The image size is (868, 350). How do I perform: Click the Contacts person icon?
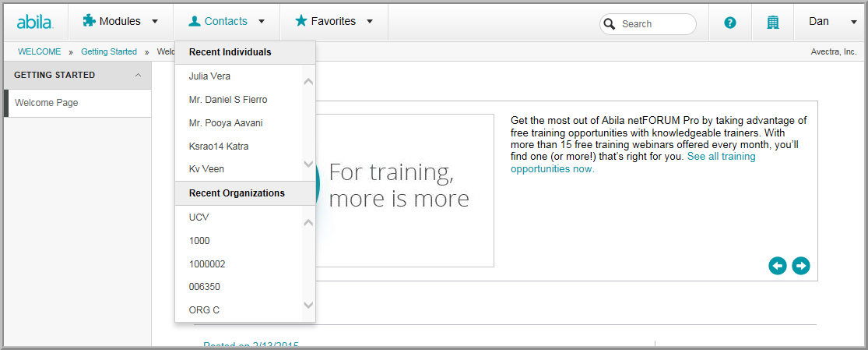[195, 21]
